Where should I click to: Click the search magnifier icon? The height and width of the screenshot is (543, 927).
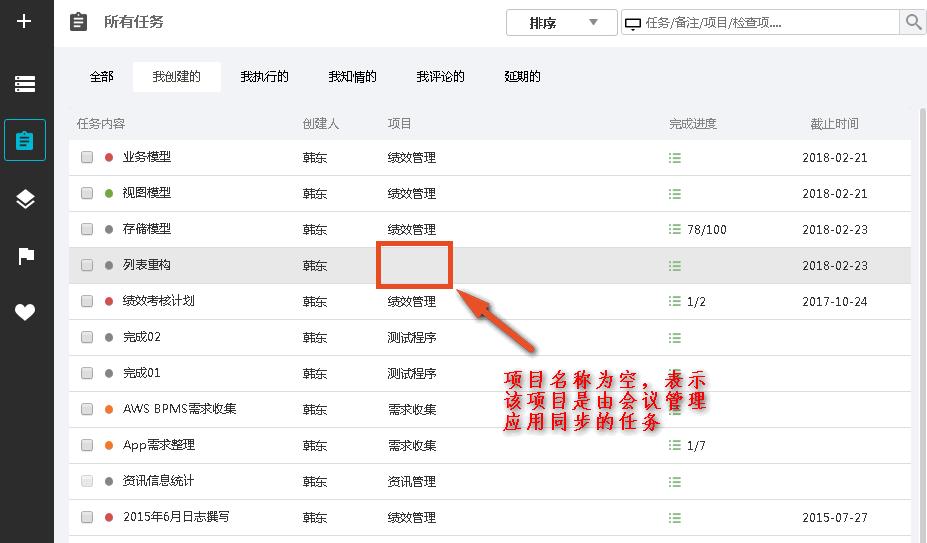tap(913, 22)
